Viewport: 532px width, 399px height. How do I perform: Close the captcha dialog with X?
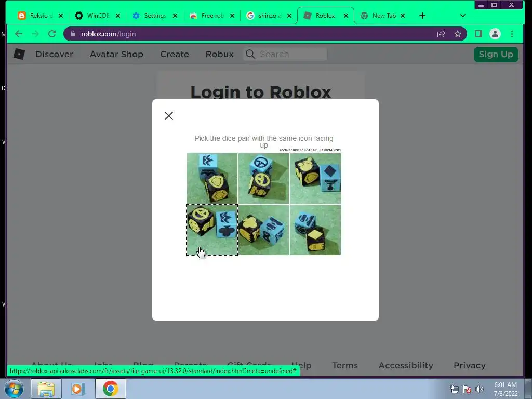(x=169, y=116)
